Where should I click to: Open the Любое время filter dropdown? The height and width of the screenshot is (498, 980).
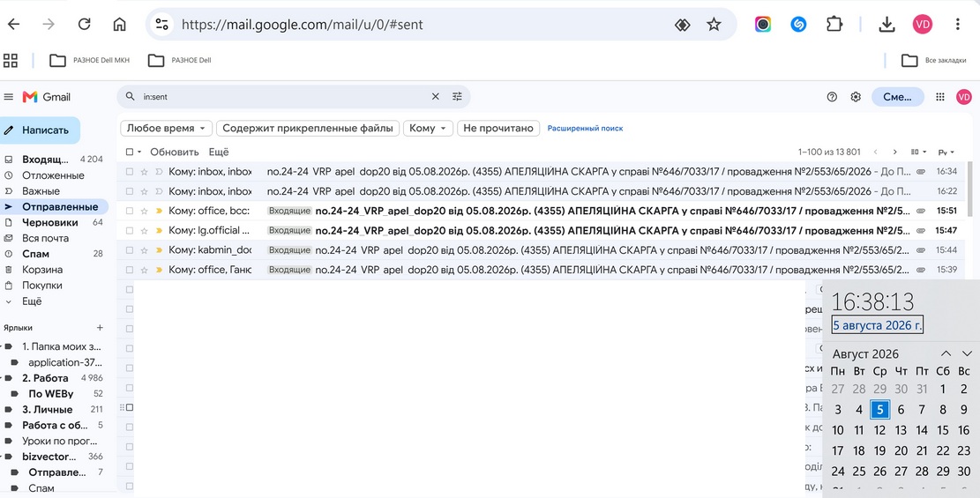pyautogui.click(x=166, y=128)
